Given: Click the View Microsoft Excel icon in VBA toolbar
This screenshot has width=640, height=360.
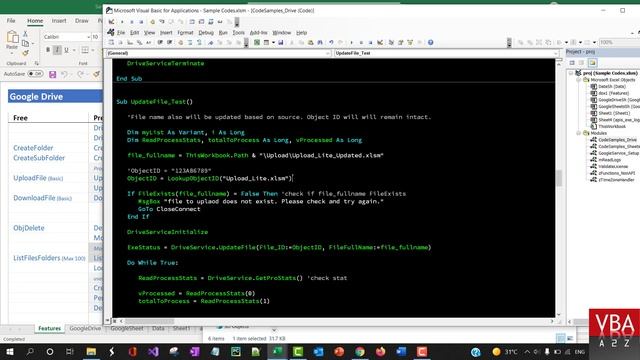Looking at the screenshot, I should click(257, 42).
